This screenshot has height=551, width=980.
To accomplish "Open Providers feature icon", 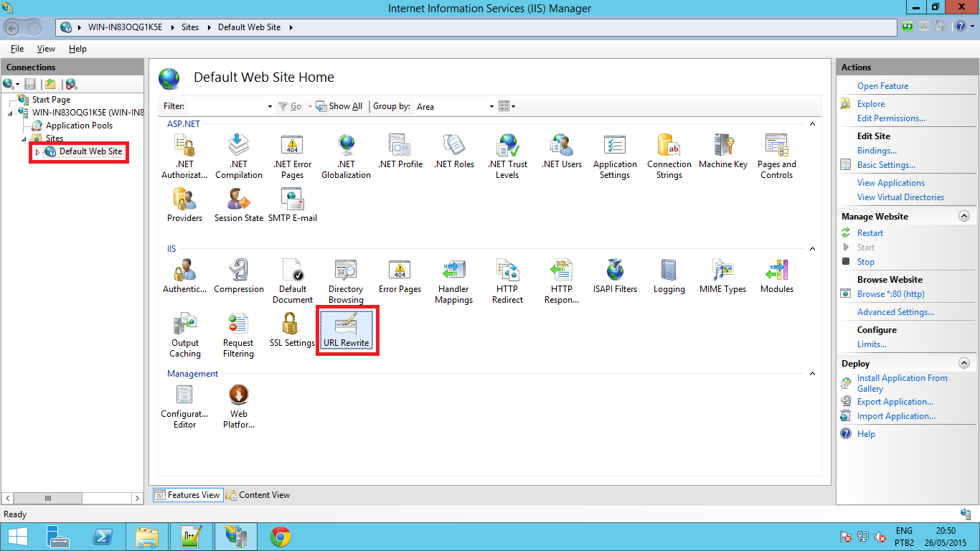I will (x=184, y=204).
